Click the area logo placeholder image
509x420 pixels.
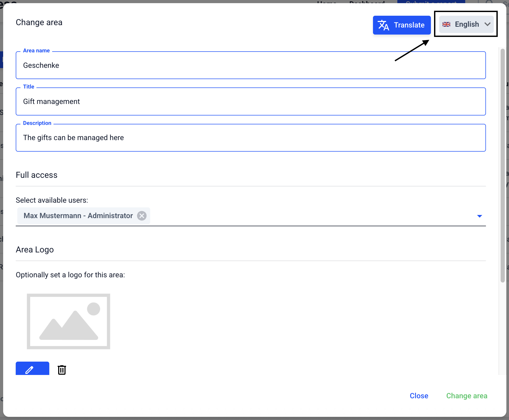coord(68,321)
